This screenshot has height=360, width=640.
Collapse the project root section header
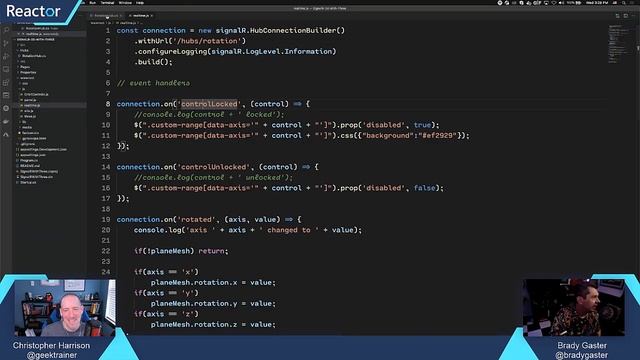[x=36, y=40]
